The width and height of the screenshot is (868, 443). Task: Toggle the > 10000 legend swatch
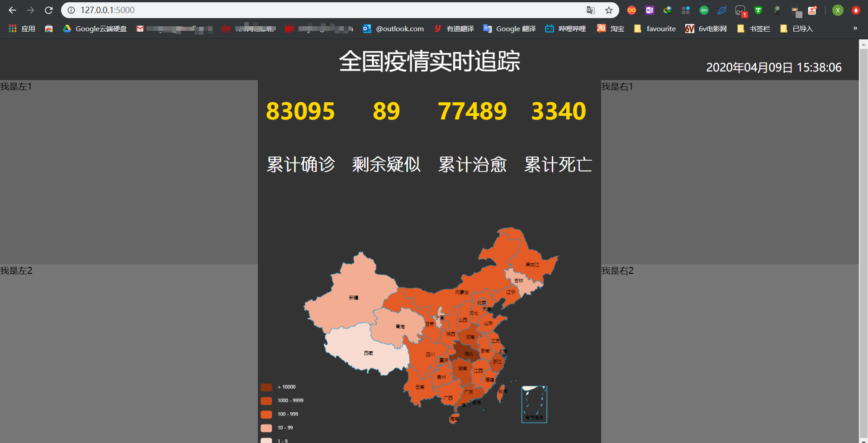(266, 387)
